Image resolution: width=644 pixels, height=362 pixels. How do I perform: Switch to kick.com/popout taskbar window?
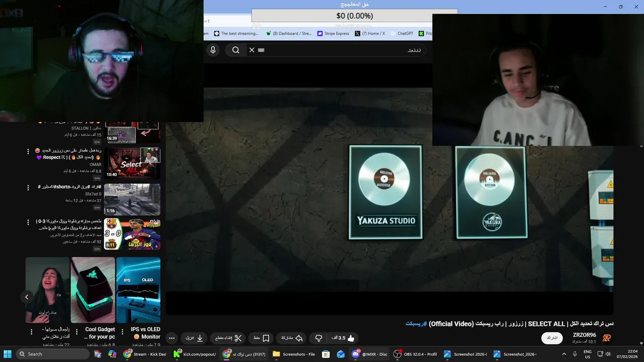coord(195,354)
